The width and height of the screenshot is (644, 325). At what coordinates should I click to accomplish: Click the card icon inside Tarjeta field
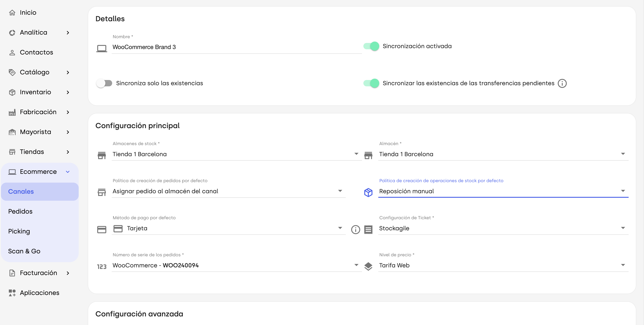click(x=118, y=228)
